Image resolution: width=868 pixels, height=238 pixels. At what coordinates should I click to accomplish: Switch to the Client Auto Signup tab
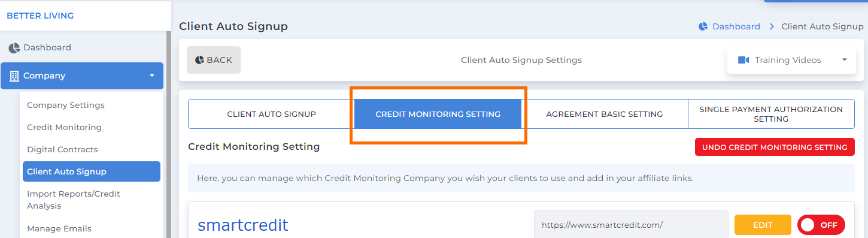click(271, 114)
